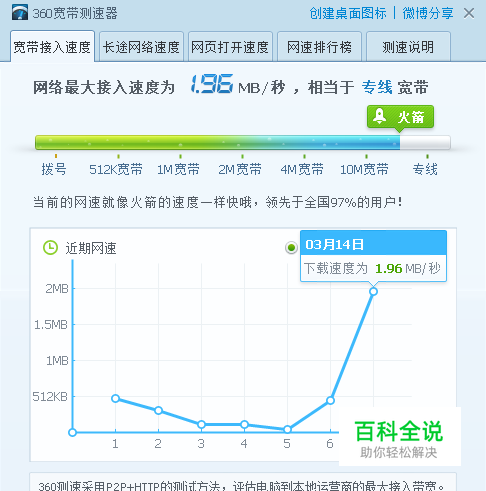Viewport: 486px width, 491px height.
Task: Click the 10M宽带 scale label
Action: point(364,169)
